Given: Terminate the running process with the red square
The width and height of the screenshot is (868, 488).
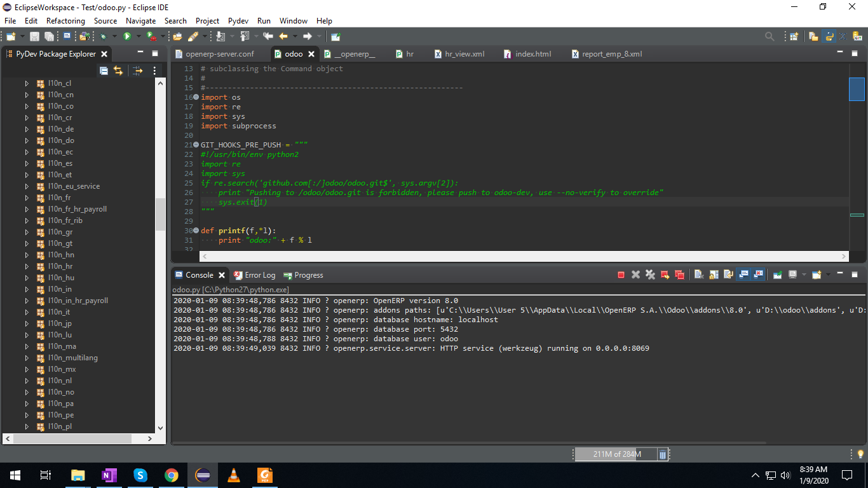Looking at the screenshot, I should pyautogui.click(x=621, y=275).
